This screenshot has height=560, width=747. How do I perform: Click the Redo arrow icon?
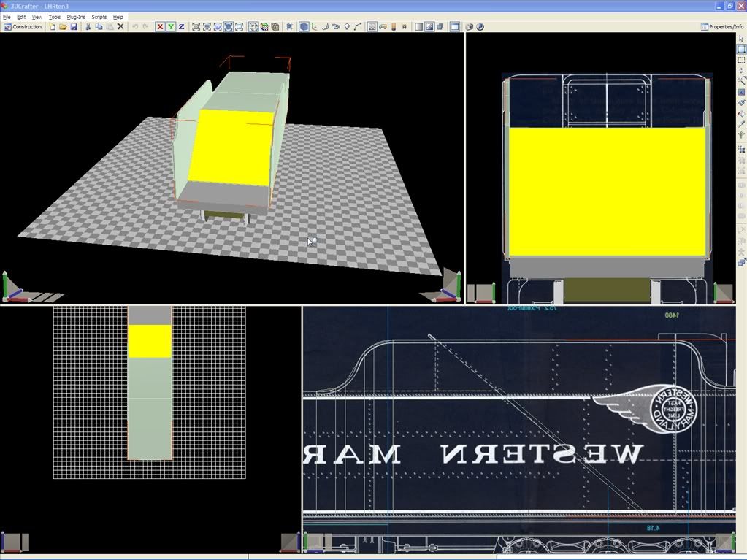tap(146, 27)
